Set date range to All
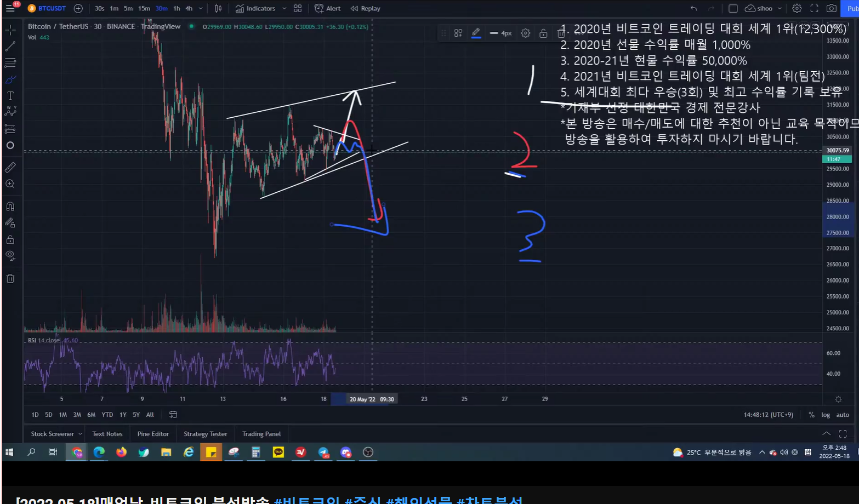The height and width of the screenshot is (504, 859). [150, 415]
